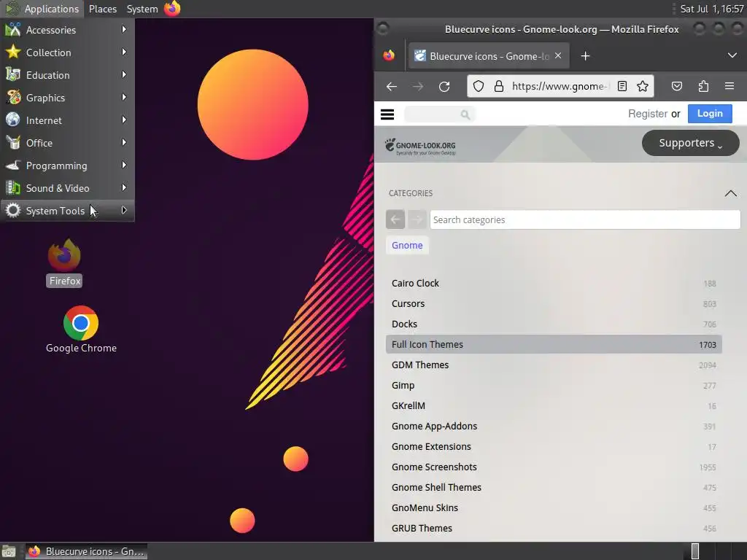Viewport: 747px width, 560px height.
Task: Click the workspace switcher in bottom panel
Action: 715,551
